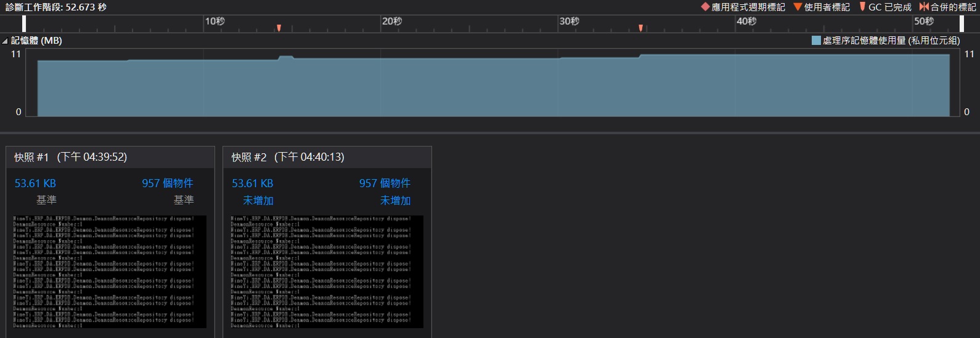Viewport: 980px width, 338px height.
Task: Grab the right timeline selection handle
Action: 962,23
